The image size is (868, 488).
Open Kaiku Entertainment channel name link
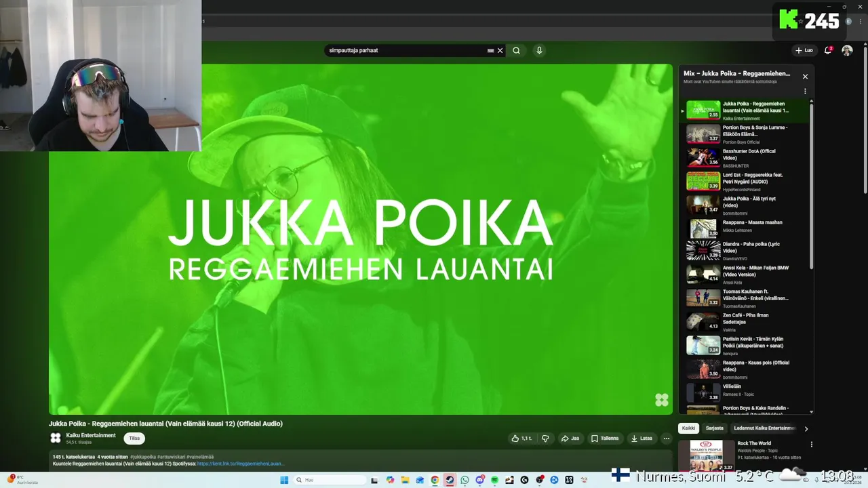(91, 435)
